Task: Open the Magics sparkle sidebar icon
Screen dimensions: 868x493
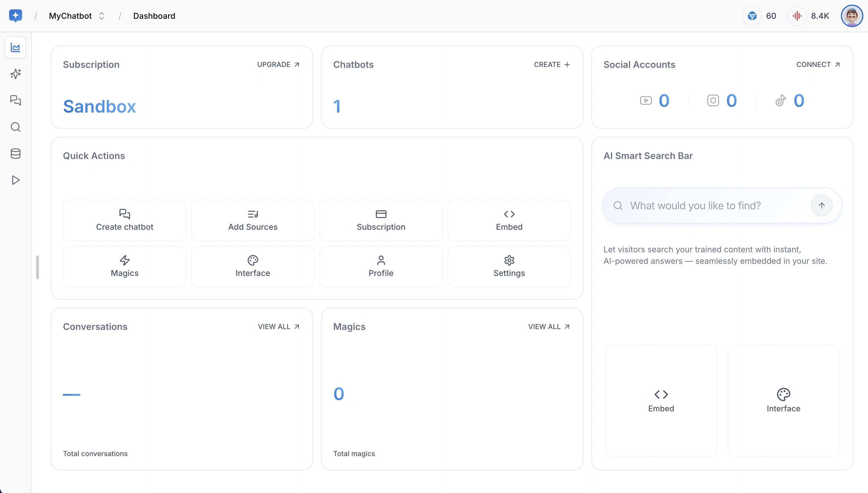Action: coord(16,74)
